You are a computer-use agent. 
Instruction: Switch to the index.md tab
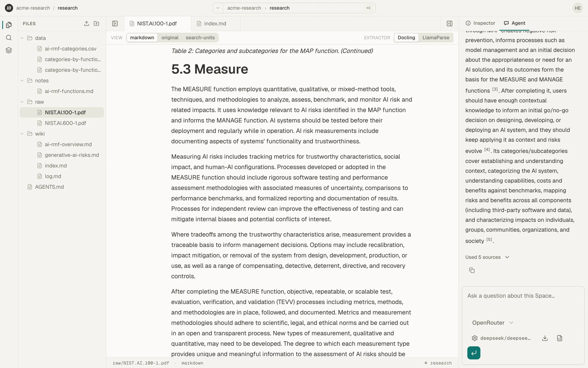click(215, 24)
